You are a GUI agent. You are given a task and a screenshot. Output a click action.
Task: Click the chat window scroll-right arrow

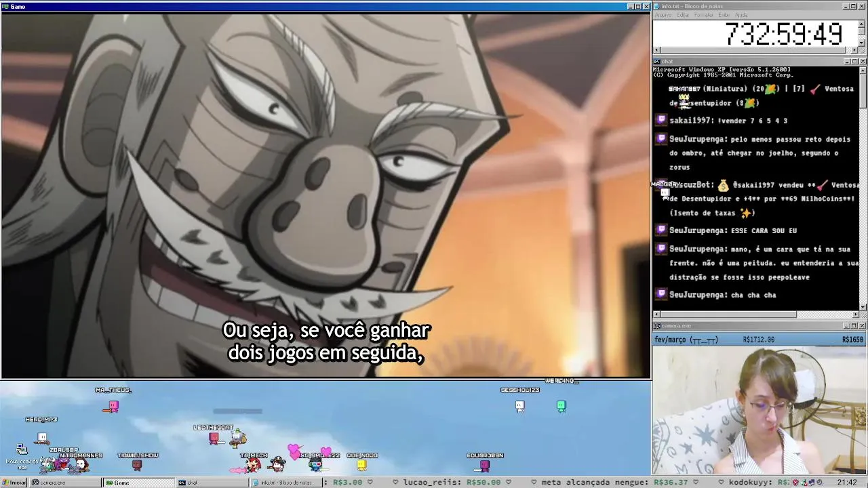pyautogui.click(x=854, y=314)
